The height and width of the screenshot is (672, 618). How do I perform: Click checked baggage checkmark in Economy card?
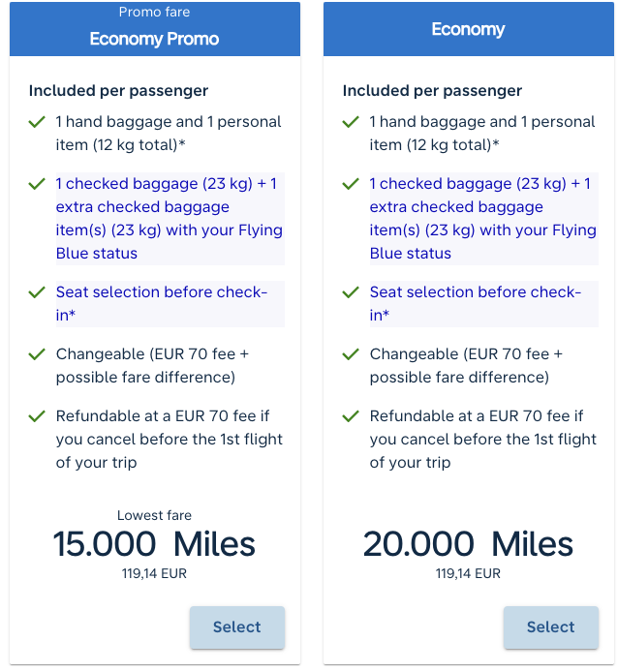point(352,184)
